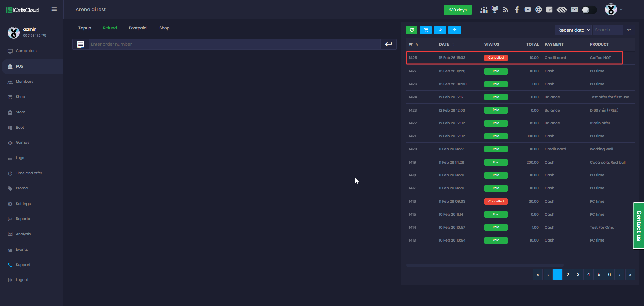The height and width of the screenshot is (306, 644).
Task: Open the Recent data dropdown
Action: tap(574, 30)
